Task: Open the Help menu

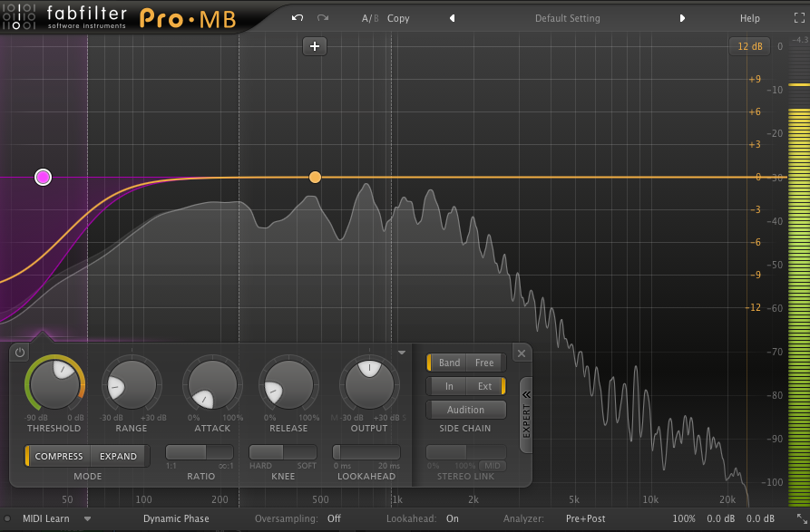Action: coord(749,18)
